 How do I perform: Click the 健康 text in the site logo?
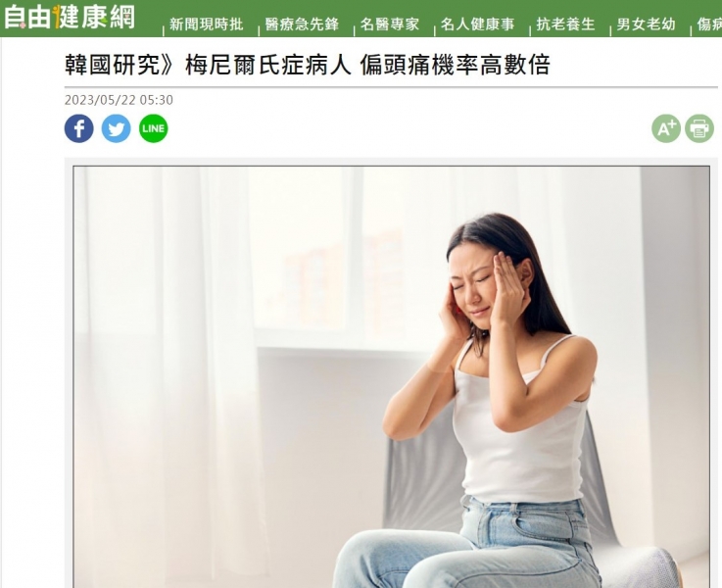click(80, 18)
